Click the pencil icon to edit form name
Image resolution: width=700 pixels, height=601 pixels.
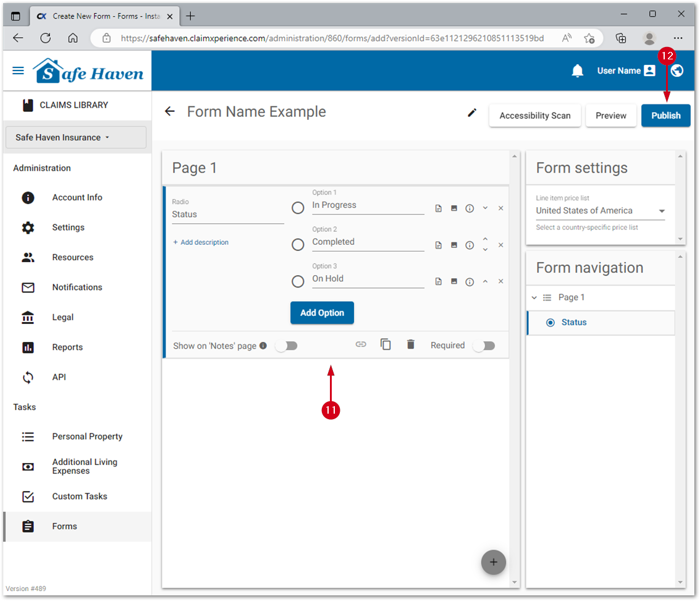click(472, 113)
